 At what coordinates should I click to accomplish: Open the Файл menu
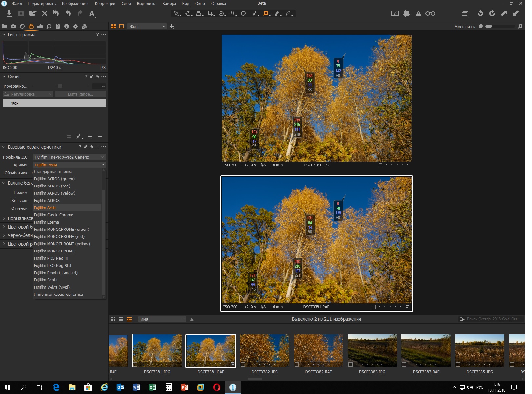pos(17,4)
